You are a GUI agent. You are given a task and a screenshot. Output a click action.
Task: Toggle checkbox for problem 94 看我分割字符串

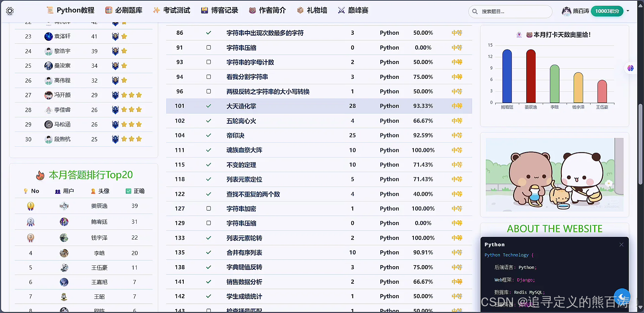(x=209, y=77)
